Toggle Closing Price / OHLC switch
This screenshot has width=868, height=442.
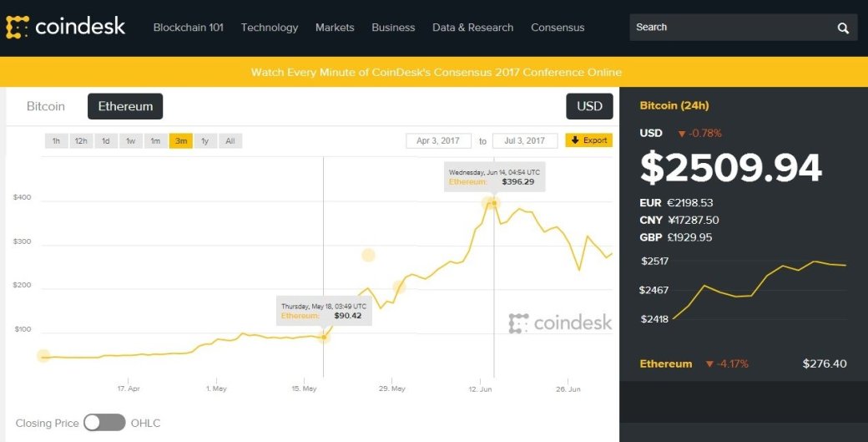104,423
